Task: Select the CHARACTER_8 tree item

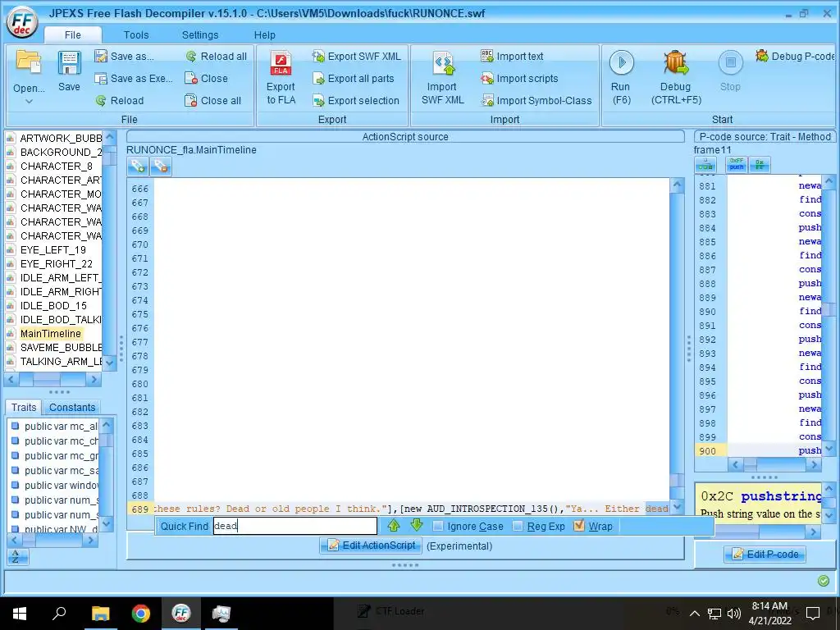Action: pyautogui.click(x=57, y=166)
